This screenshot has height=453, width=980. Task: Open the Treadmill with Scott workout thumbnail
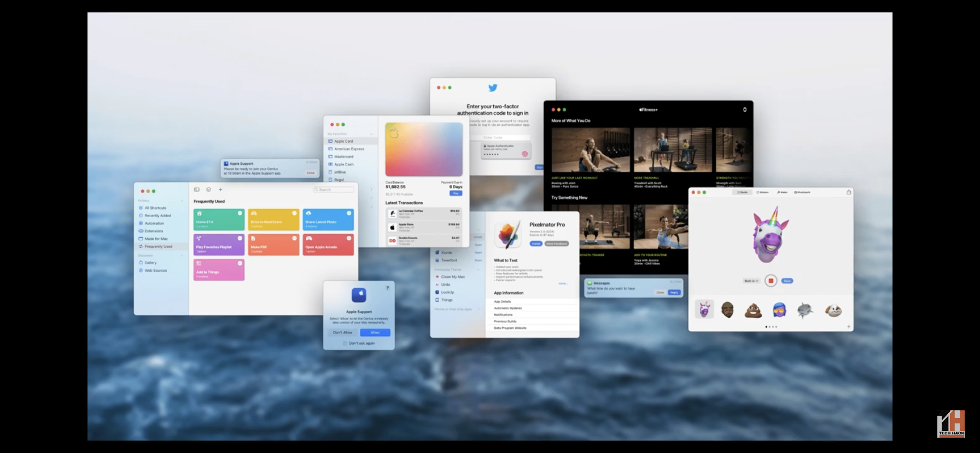pyautogui.click(x=673, y=150)
